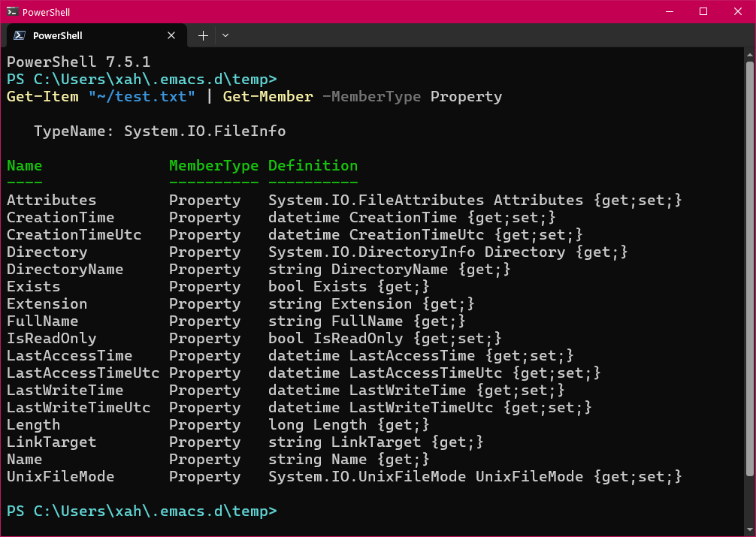The image size is (756, 537).
Task: Click the "System.IO.FileAttributes Attributes {get;set;}" definition
Action: [x=475, y=200]
